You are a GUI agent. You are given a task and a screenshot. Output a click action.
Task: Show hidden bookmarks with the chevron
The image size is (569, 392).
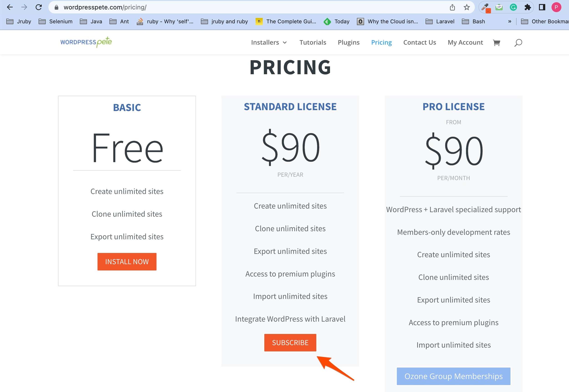click(510, 21)
